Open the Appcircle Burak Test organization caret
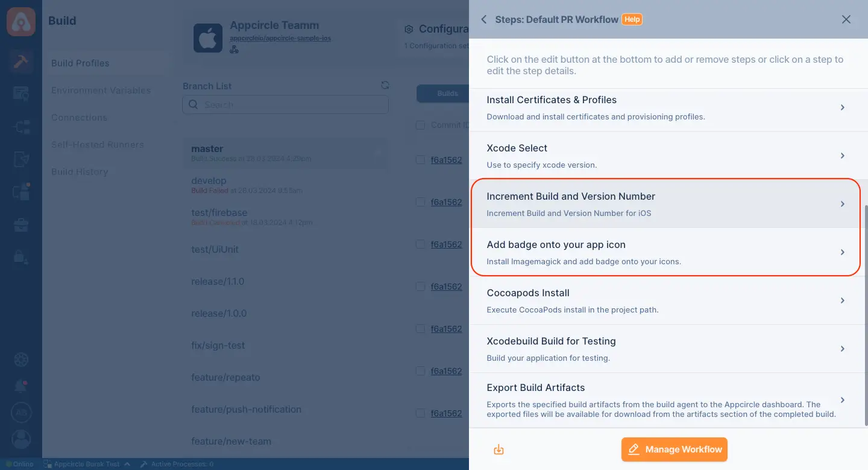Screen dimensions: 868x470 127,464
